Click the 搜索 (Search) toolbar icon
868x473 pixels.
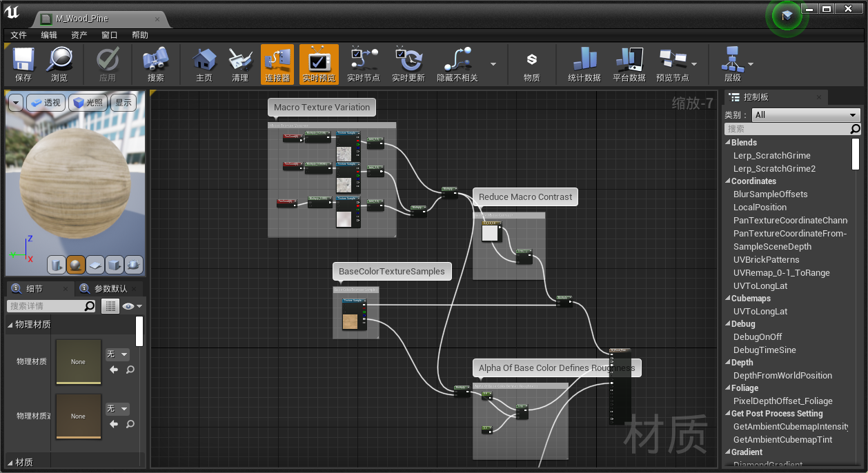coord(155,63)
